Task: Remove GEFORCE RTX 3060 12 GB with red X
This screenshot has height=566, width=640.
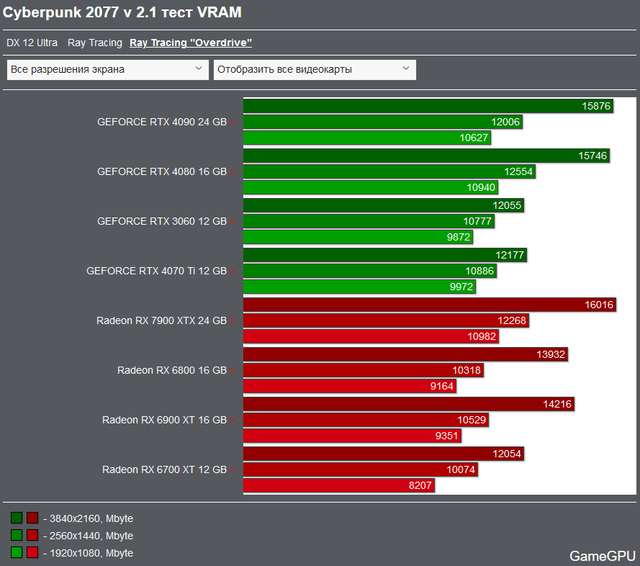Action: [233, 222]
